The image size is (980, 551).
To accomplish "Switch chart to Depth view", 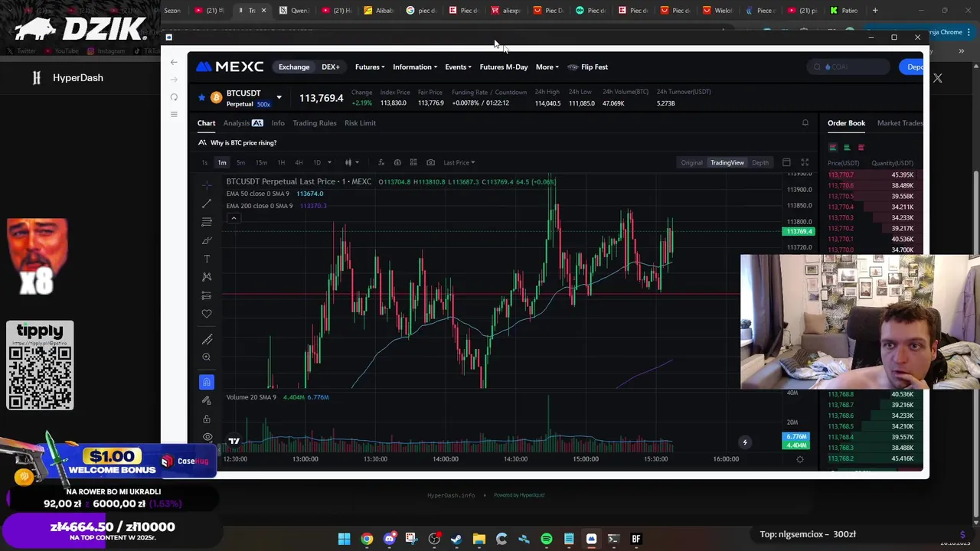I will click(x=760, y=162).
